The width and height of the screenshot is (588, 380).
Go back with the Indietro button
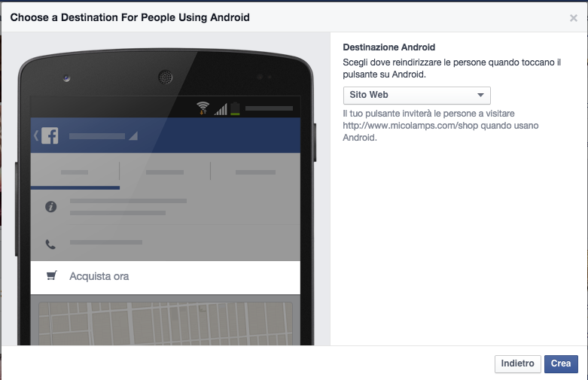tap(517, 363)
